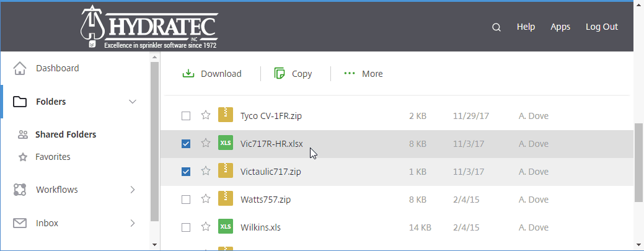Click the Inbox envelope icon
The height and width of the screenshot is (251, 644).
20,223
